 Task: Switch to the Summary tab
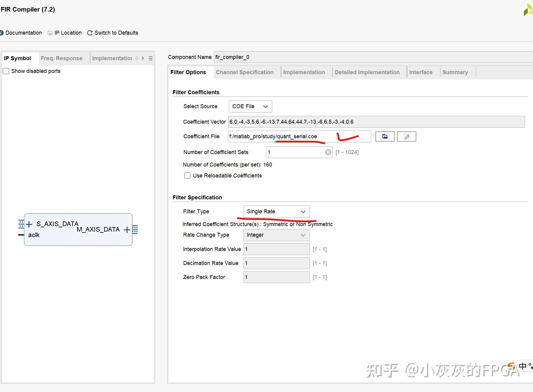pyautogui.click(x=455, y=72)
